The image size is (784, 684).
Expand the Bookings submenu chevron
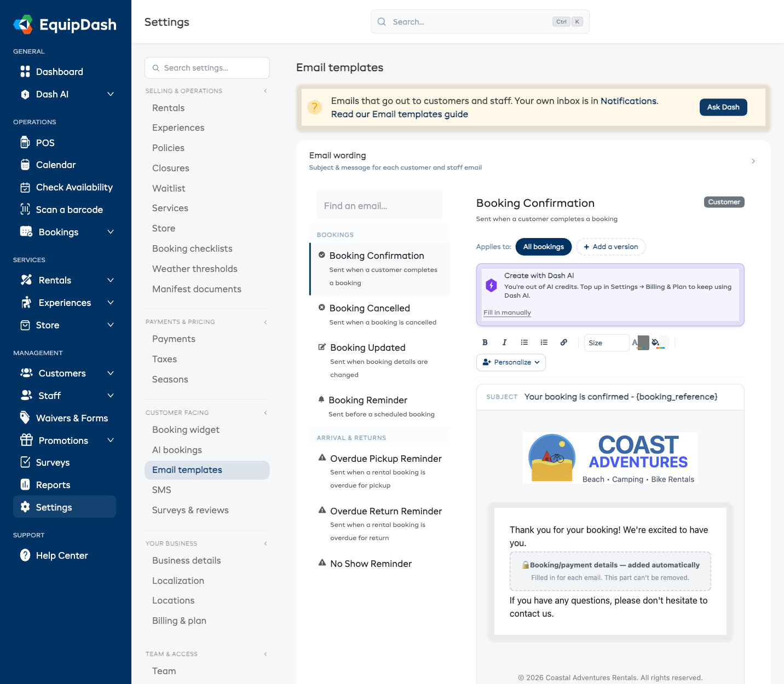[x=111, y=232]
